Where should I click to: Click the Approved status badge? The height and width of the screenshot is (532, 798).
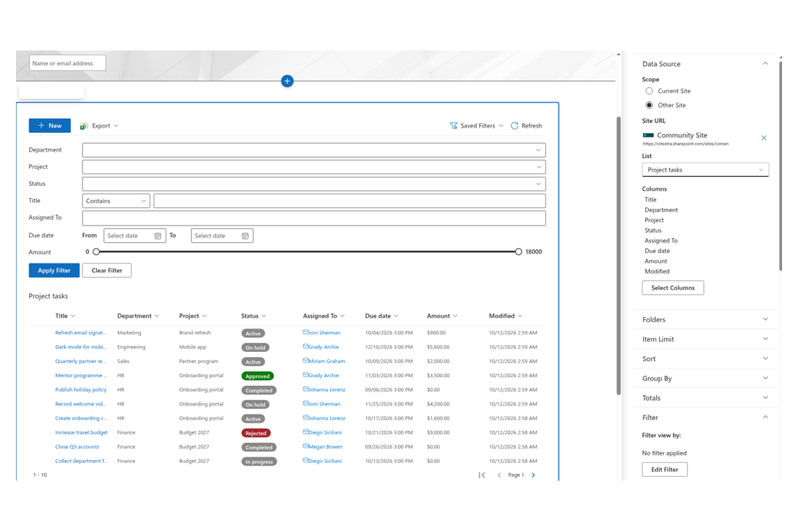[x=257, y=376]
